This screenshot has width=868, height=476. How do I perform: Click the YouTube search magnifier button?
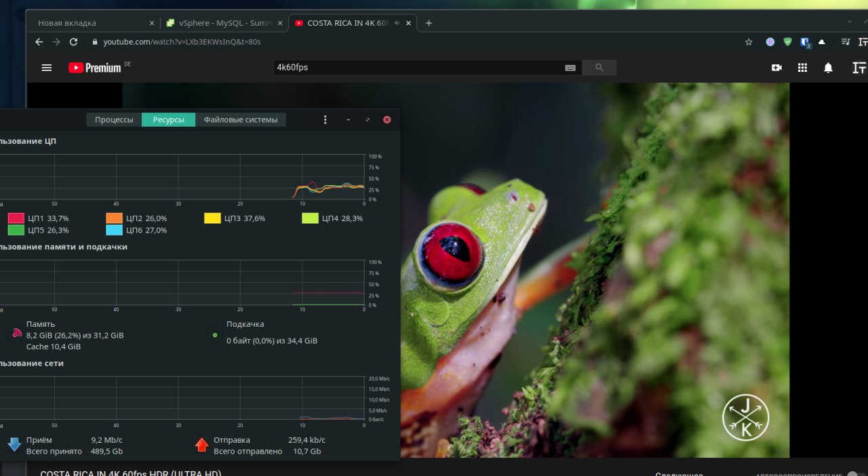[x=599, y=68]
